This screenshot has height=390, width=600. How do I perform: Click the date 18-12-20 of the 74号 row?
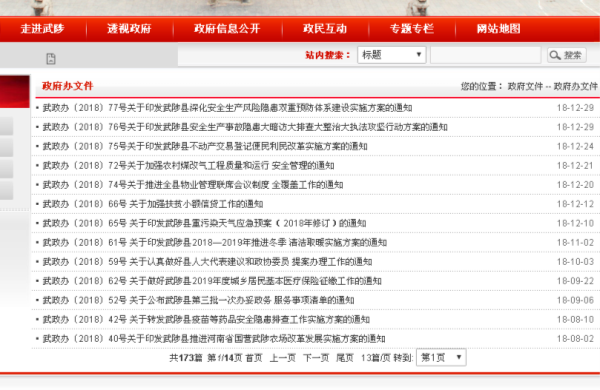click(x=575, y=185)
